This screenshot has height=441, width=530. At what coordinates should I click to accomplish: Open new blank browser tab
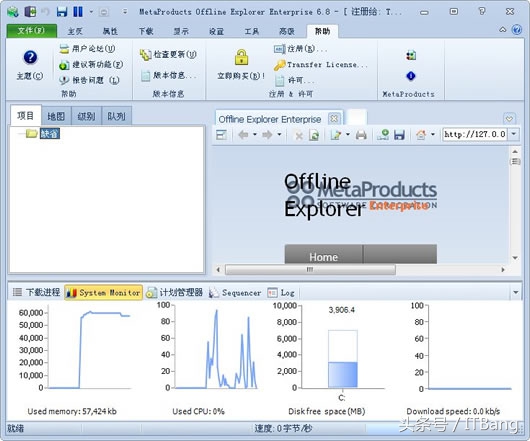pos(357,117)
